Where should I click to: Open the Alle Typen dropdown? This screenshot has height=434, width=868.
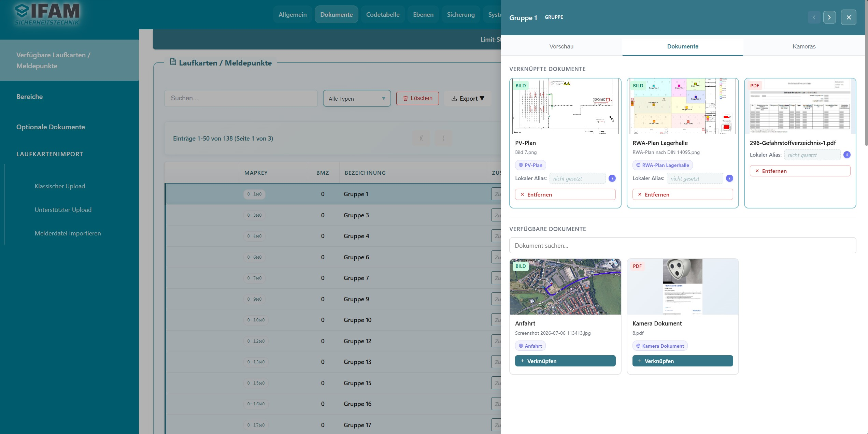click(357, 98)
